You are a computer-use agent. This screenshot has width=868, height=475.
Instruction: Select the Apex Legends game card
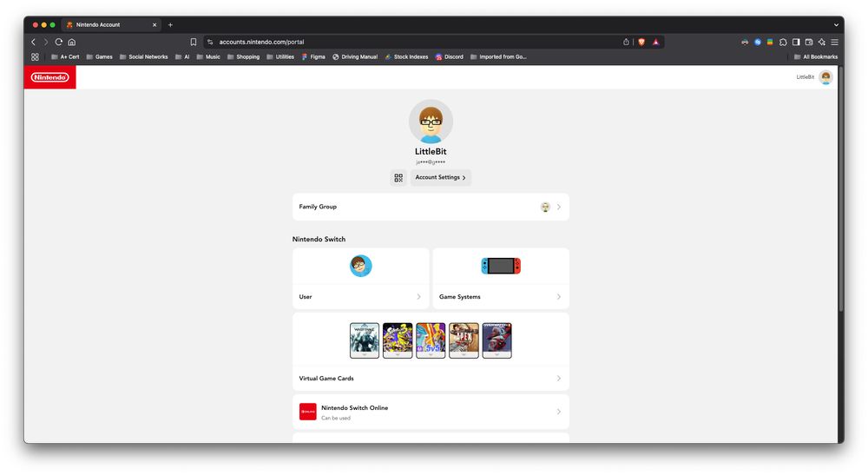click(464, 340)
